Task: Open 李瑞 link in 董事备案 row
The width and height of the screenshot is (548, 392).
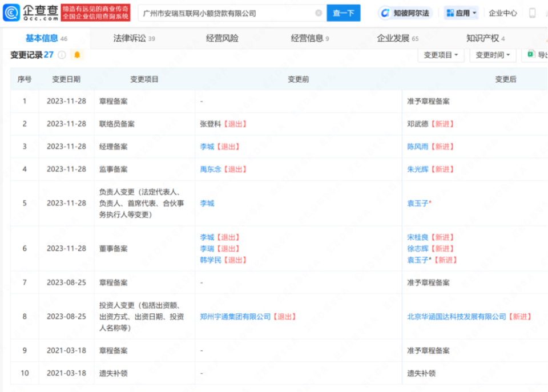Action: [207, 248]
